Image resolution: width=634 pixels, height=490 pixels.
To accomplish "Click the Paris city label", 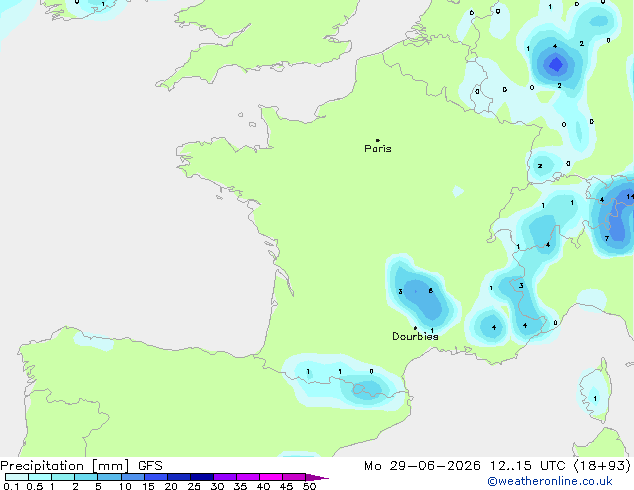I will (x=378, y=149).
